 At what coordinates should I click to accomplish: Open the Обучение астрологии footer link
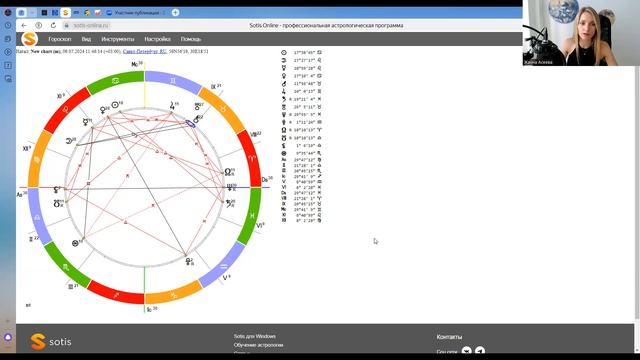(258, 345)
